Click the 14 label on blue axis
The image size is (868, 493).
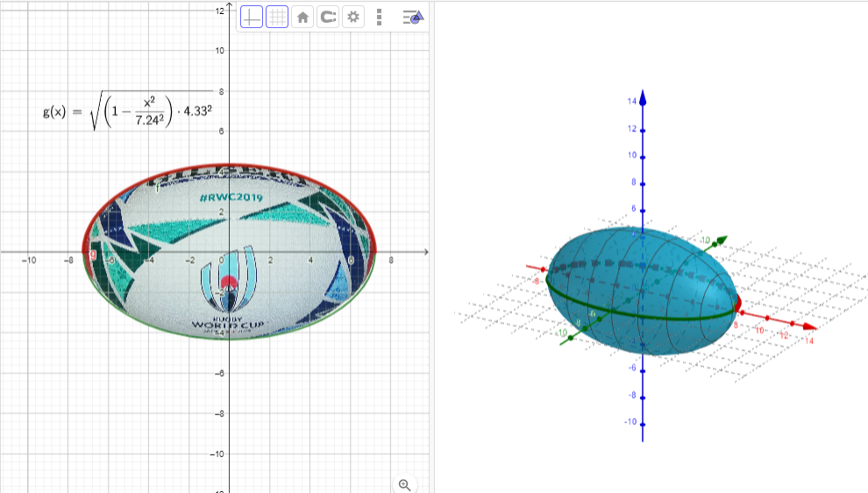(x=631, y=101)
